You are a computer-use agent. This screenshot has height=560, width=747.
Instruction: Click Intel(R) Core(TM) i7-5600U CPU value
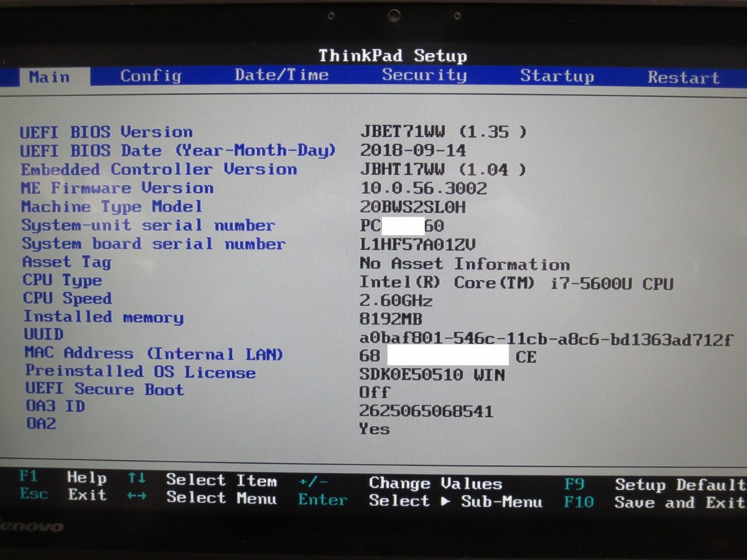tap(516, 283)
